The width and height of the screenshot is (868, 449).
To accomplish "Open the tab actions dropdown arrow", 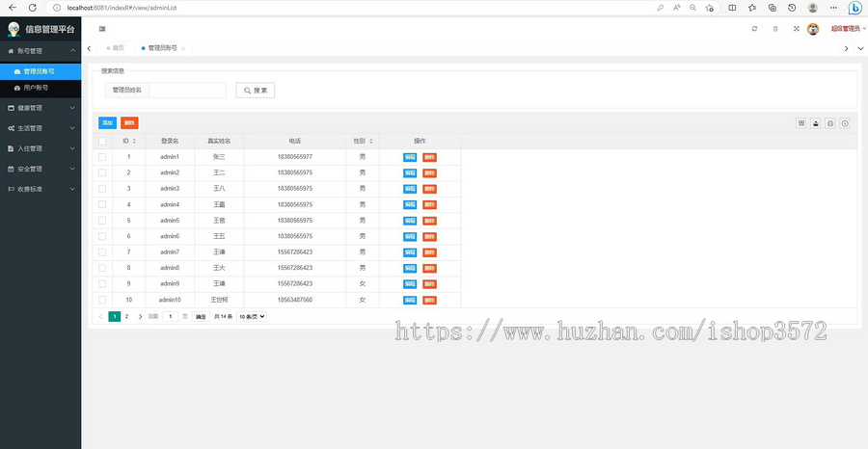I will click(x=859, y=49).
